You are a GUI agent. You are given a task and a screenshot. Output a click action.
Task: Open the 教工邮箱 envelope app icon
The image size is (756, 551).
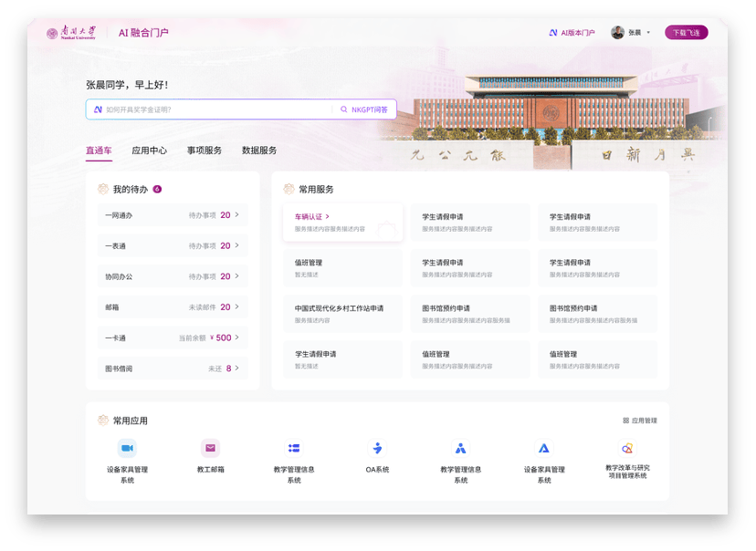tap(211, 448)
